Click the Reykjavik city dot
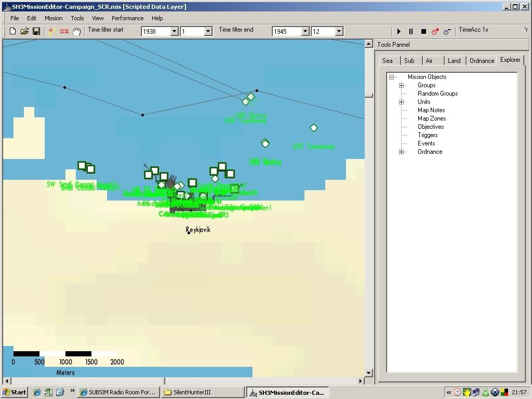532x399 pixels. 189,233
